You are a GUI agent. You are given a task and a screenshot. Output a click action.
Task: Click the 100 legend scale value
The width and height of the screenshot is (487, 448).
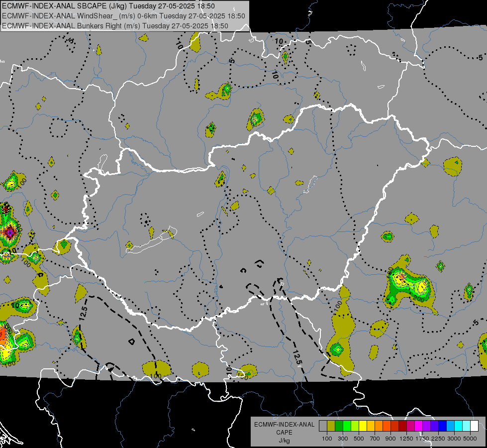coord(327,439)
